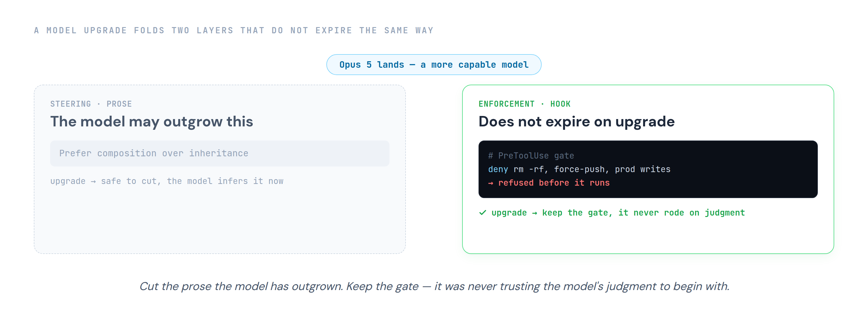Click the green-bordered enforcement card
Viewport: 868px width, 316px height.
(648, 169)
